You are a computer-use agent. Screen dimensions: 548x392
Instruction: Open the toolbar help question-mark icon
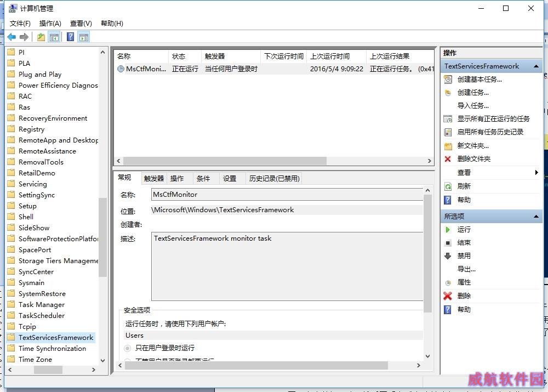pyautogui.click(x=70, y=37)
